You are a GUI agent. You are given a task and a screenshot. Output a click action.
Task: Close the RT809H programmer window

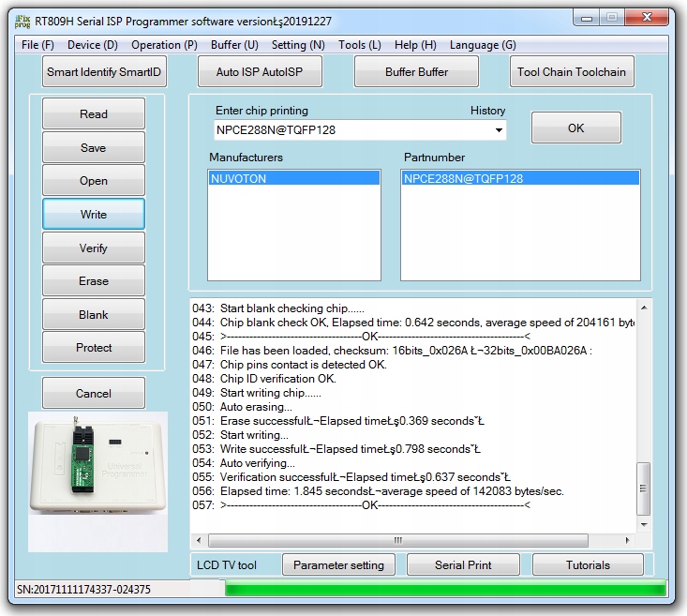click(x=647, y=18)
